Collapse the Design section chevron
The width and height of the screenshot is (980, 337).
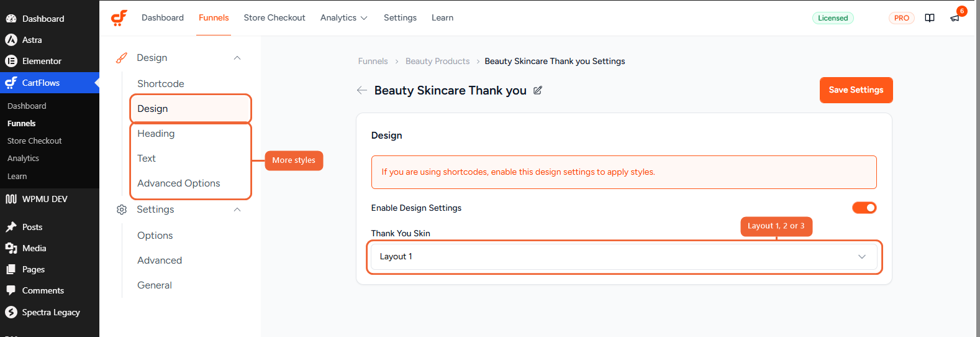pyautogui.click(x=237, y=58)
